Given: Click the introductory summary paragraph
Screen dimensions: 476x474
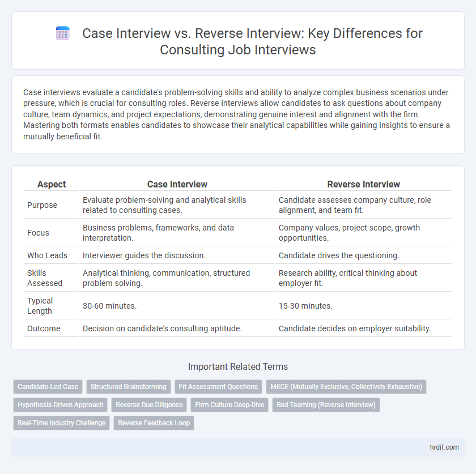Looking at the screenshot, I should click(x=236, y=114).
